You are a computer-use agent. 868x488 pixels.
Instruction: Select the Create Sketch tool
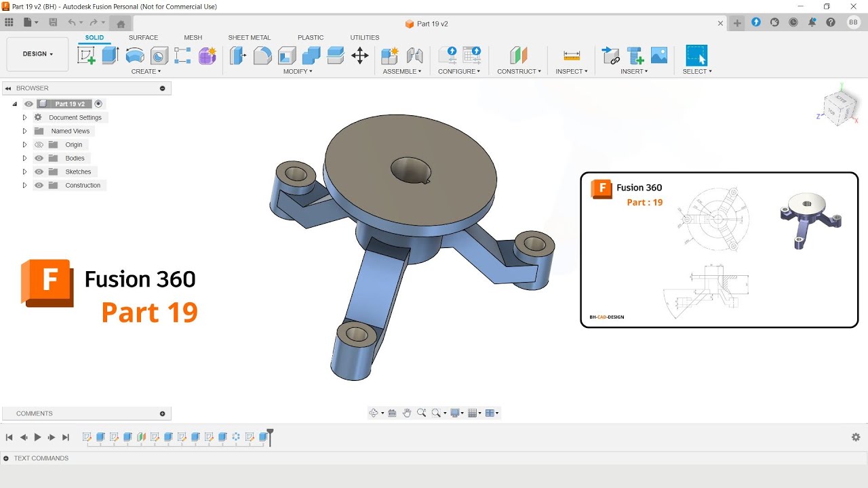tap(86, 56)
